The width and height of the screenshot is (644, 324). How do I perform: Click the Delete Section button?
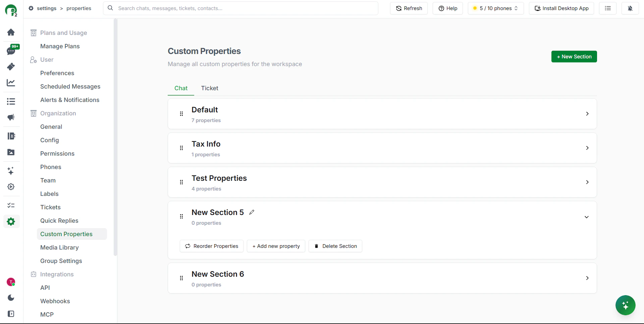[x=335, y=246]
